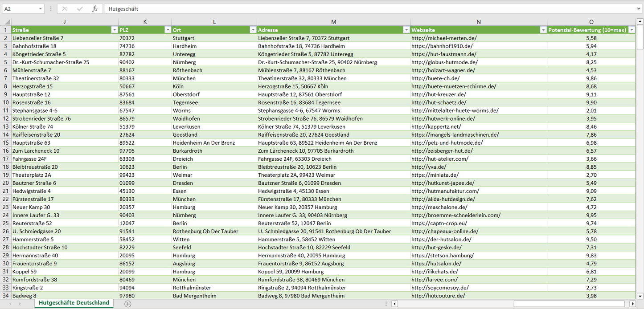Expand the formula bar using right chevron
Viewport: 644px width, 309px height.
pyautogui.click(x=639, y=9)
